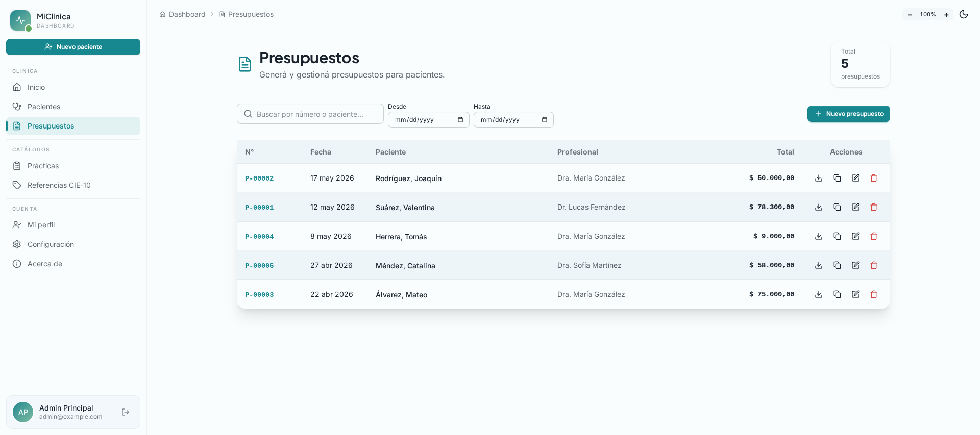Click the 100% zoom level indicator

tap(927, 15)
